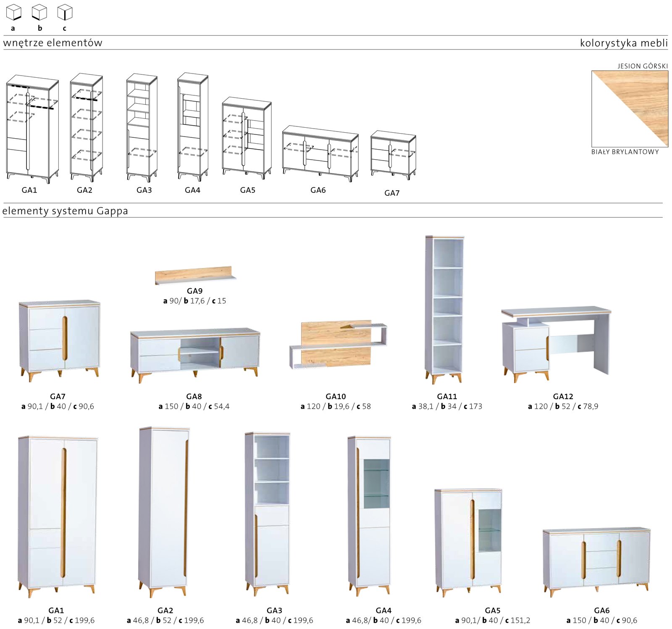The image size is (672, 629).
Task: Select the GA5 cabinet interior diagram
Action: pyautogui.click(x=247, y=138)
